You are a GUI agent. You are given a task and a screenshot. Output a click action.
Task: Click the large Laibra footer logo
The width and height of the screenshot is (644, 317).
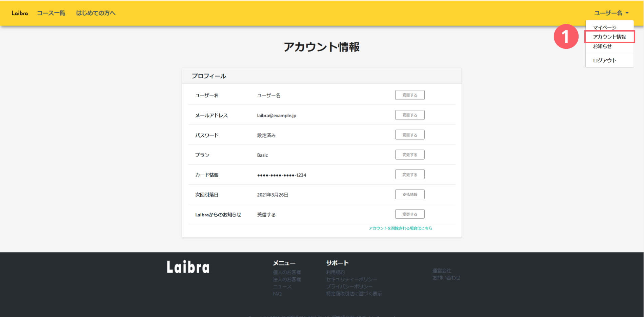188,267
